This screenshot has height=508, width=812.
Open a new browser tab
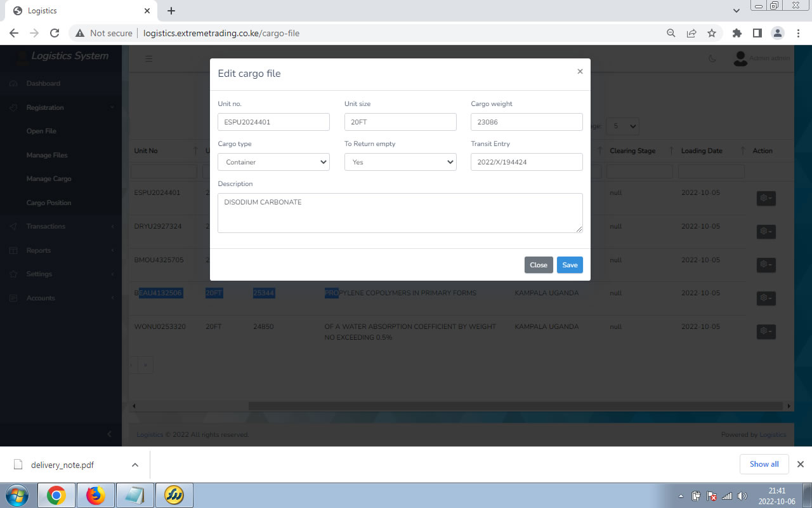[171, 11]
